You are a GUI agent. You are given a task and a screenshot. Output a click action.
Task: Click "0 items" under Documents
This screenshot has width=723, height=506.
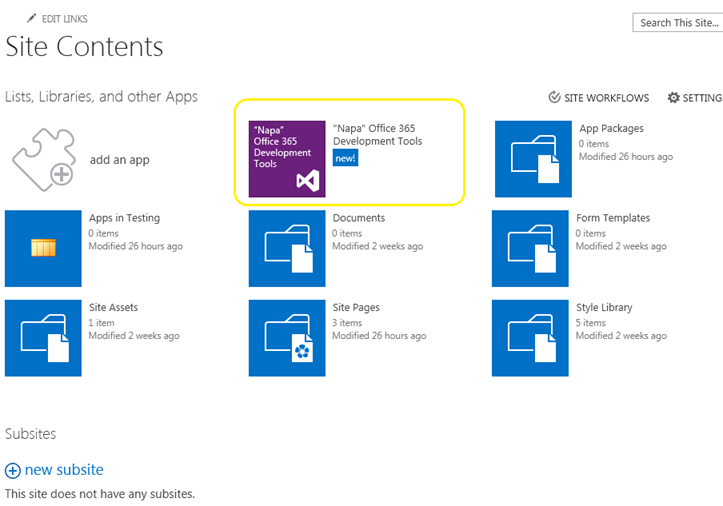click(347, 233)
